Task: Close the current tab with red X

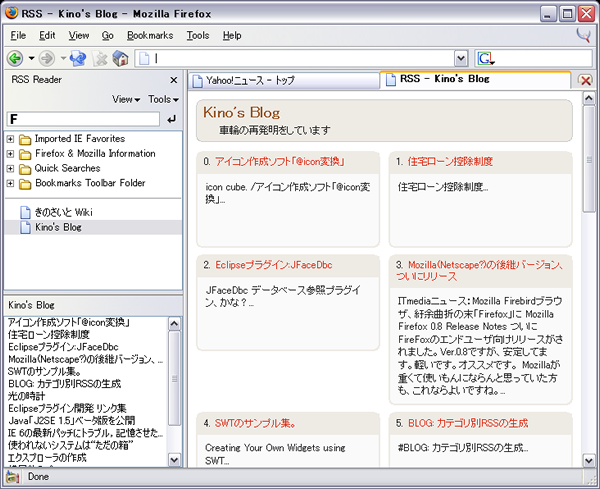Action: coord(585,80)
